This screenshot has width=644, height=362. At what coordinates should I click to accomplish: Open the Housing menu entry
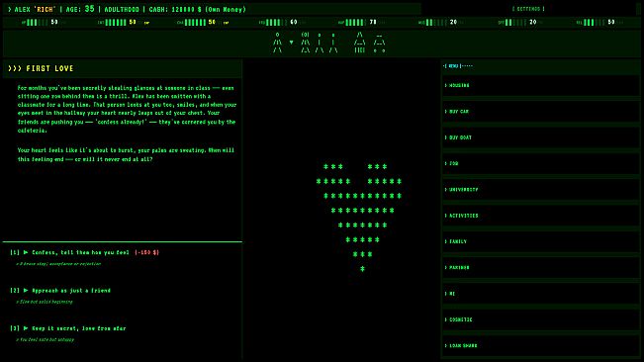[x=540, y=85]
